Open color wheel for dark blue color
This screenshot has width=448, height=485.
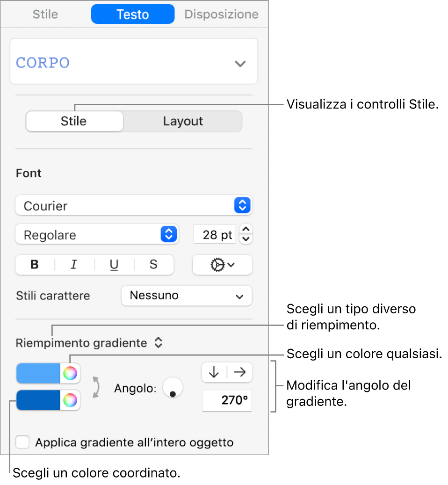point(70,400)
